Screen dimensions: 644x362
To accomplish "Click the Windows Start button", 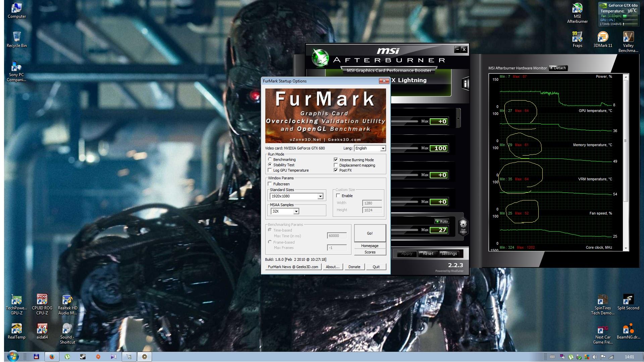I will point(13,356).
